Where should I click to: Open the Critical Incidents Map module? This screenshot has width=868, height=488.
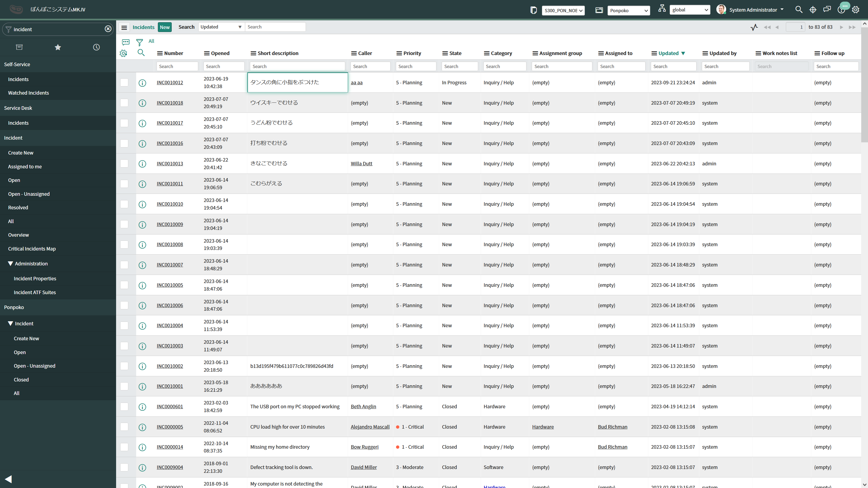click(32, 249)
